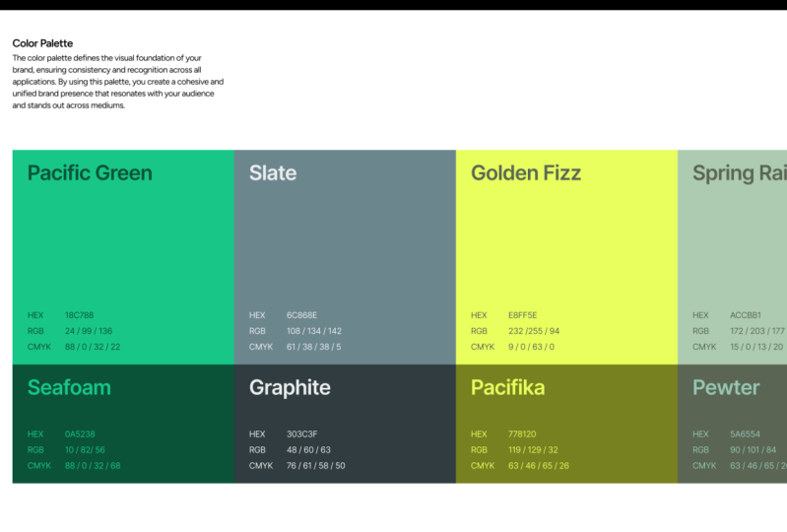Click RGB value 10 / 82/ 56
The width and height of the screenshot is (787, 532).
[85, 449]
